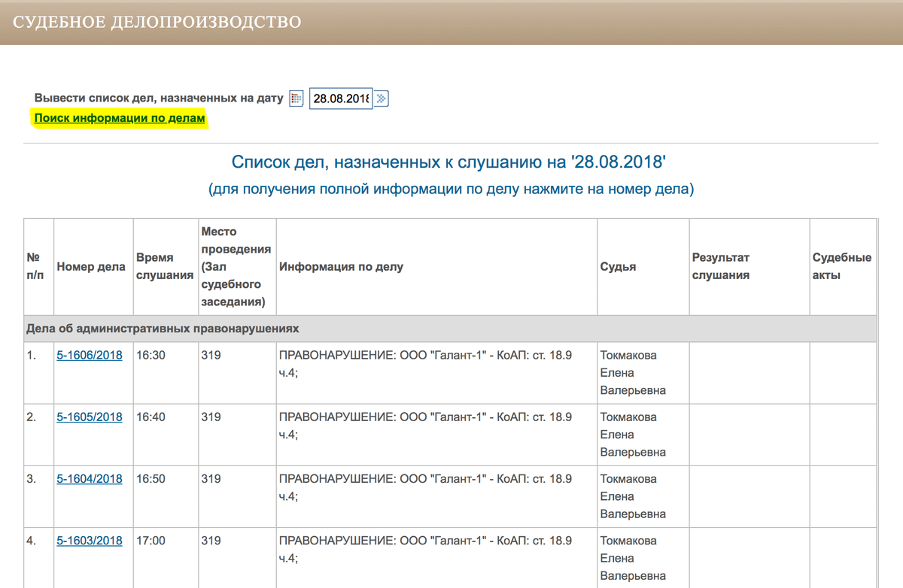Screen dimensions: 903x588
Task: Click the 'Время слушания' column header
Action: [165, 266]
